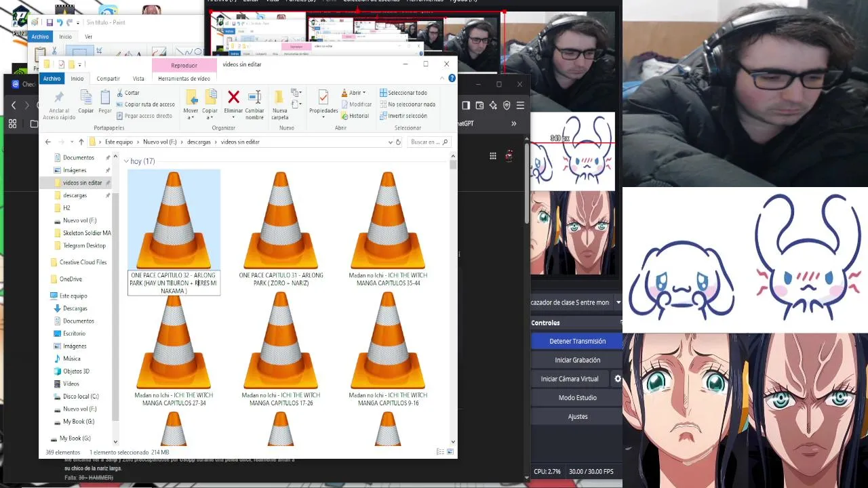Open the address bar history dropdown
This screenshot has width=868, height=488.
pyautogui.click(x=390, y=142)
